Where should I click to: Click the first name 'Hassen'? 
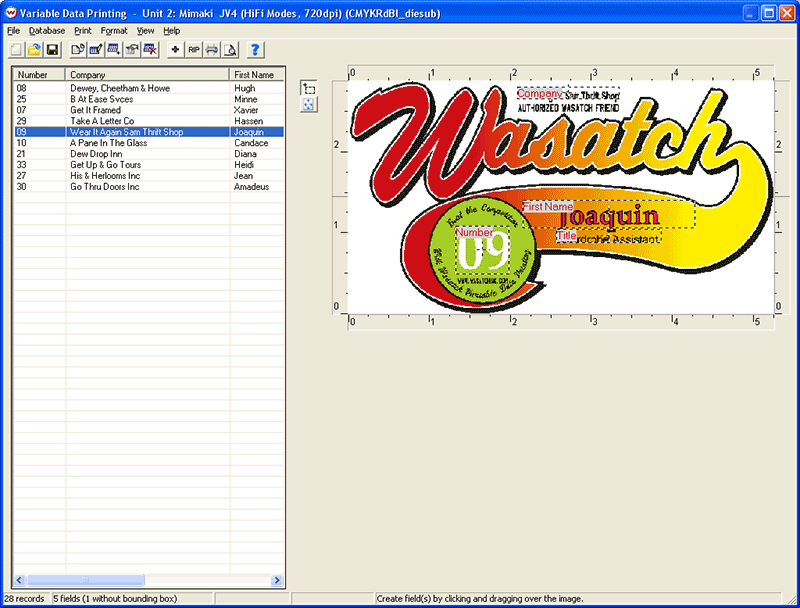248,121
